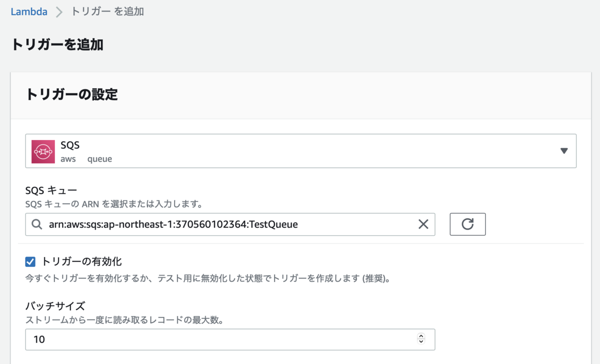Increase batch size with stepper up arrow

point(421,336)
